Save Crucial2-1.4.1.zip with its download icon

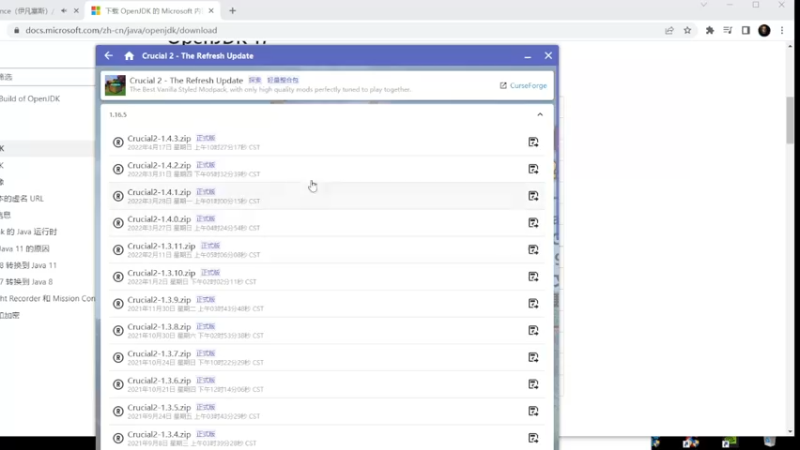click(533, 196)
